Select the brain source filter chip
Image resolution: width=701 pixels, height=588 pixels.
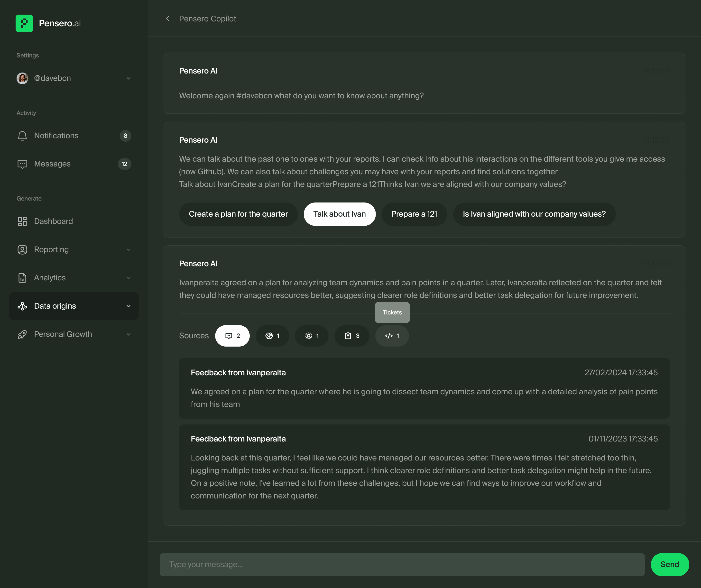point(272,336)
